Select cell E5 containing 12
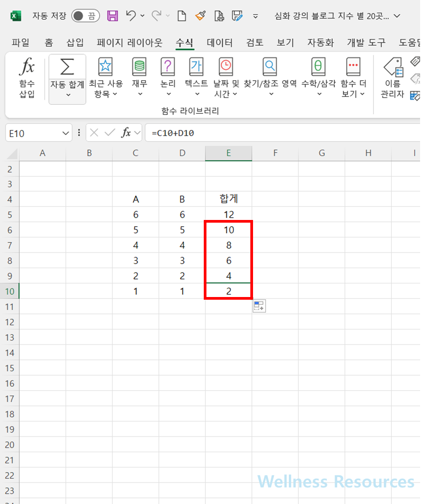The height and width of the screenshot is (504, 425). click(229, 215)
